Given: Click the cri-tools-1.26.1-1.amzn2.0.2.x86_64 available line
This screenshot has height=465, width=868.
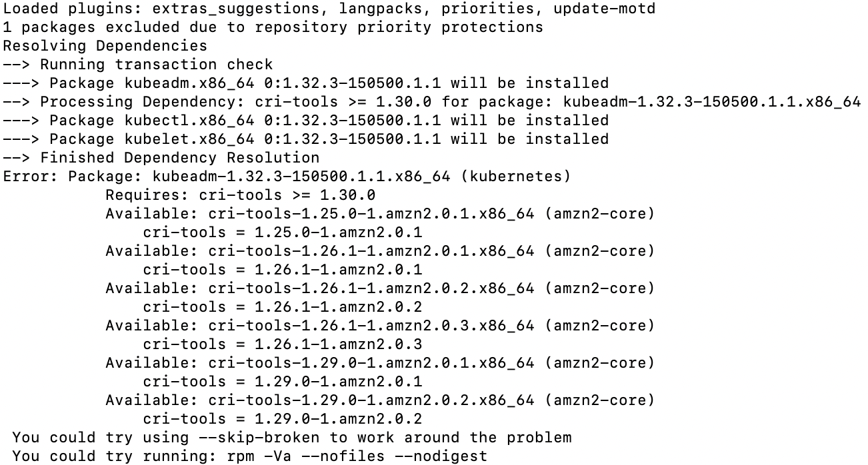Looking at the screenshot, I should click(x=380, y=288).
